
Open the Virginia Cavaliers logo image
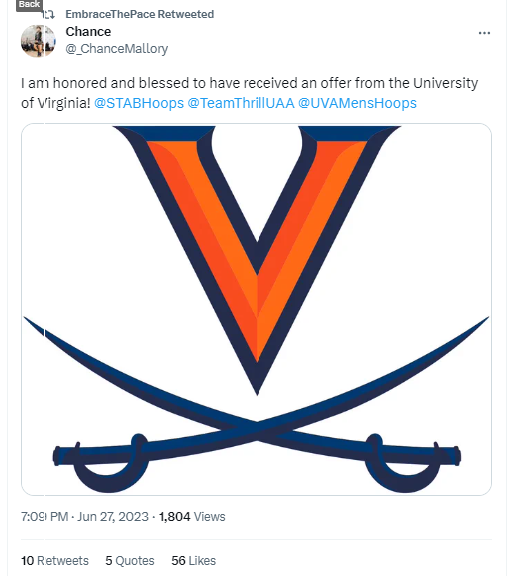256,309
